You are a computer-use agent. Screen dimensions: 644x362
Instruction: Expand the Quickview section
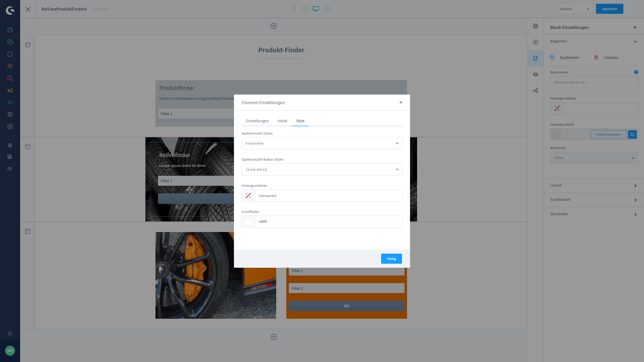[594, 214]
